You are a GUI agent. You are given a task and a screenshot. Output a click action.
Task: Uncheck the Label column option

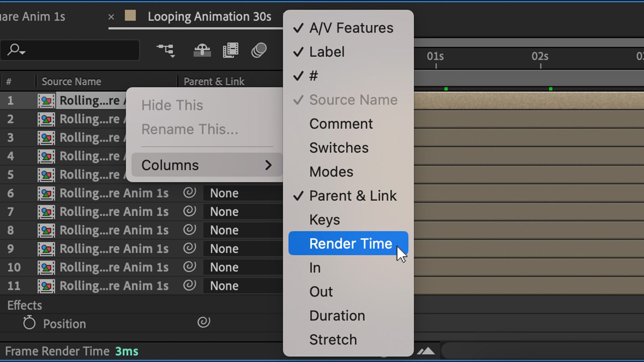click(x=326, y=52)
